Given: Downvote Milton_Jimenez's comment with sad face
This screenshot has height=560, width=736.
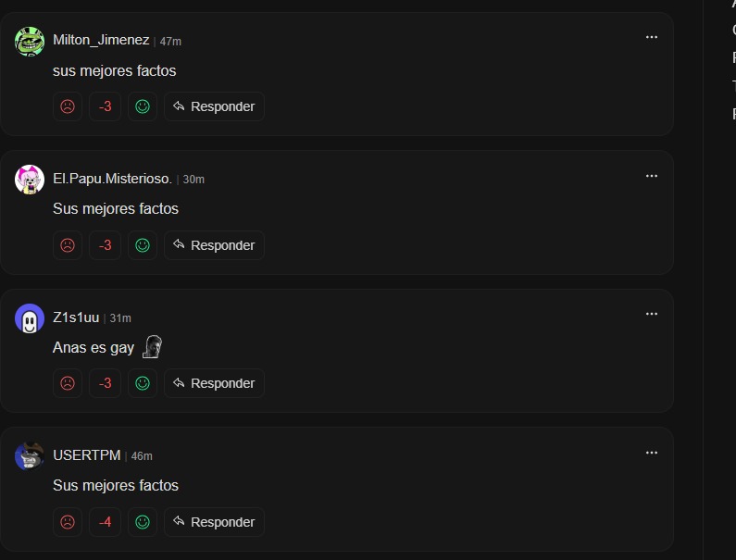Looking at the screenshot, I should (x=68, y=106).
